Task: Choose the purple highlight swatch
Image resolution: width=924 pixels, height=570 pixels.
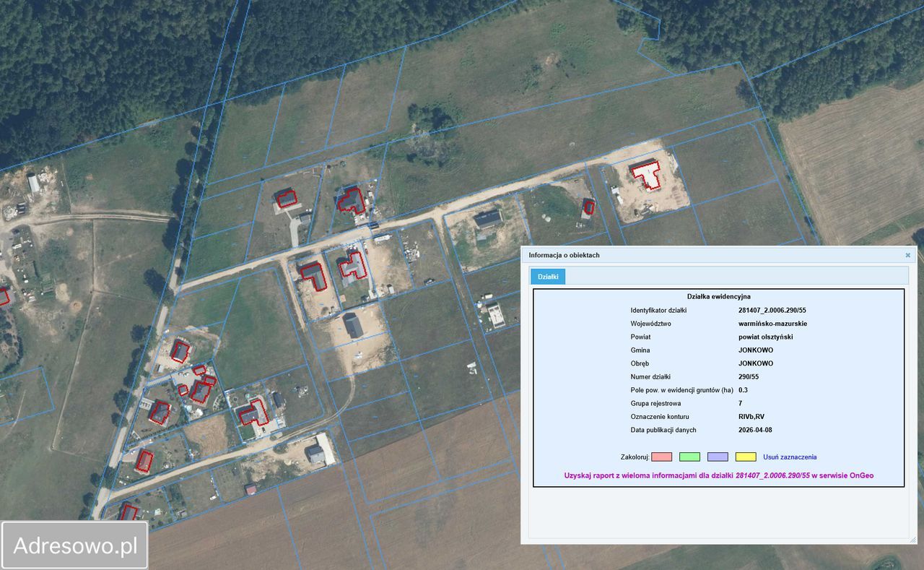Action: 718,457
